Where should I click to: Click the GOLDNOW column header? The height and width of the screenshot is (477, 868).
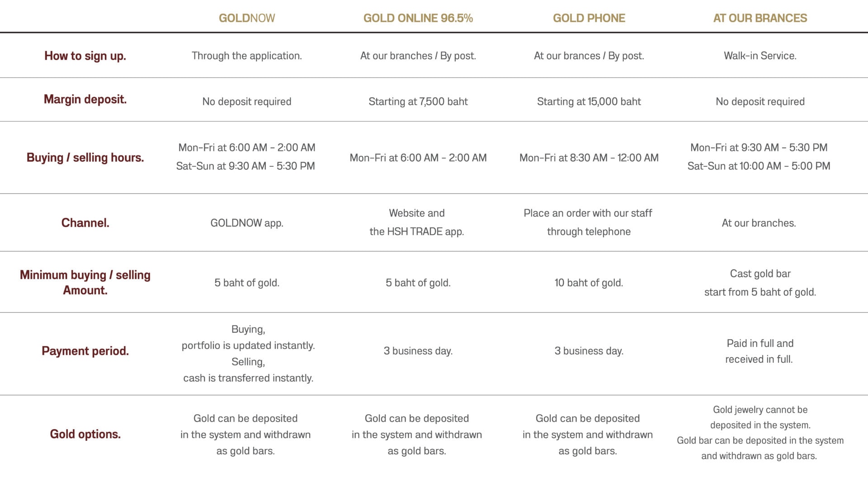coord(247,18)
